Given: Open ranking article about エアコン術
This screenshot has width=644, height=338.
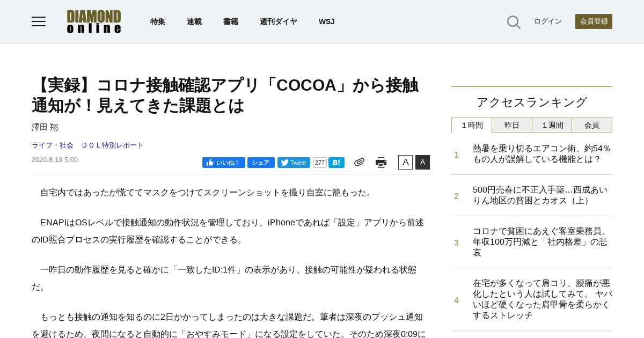Looking at the screenshot, I should click(x=542, y=154).
